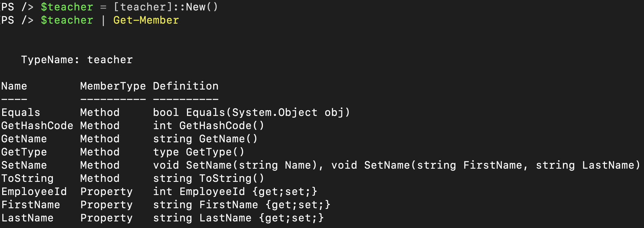Screen dimensions: 644x228
Task: Click the Get-Member cmdlet text
Action: (146, 20)
